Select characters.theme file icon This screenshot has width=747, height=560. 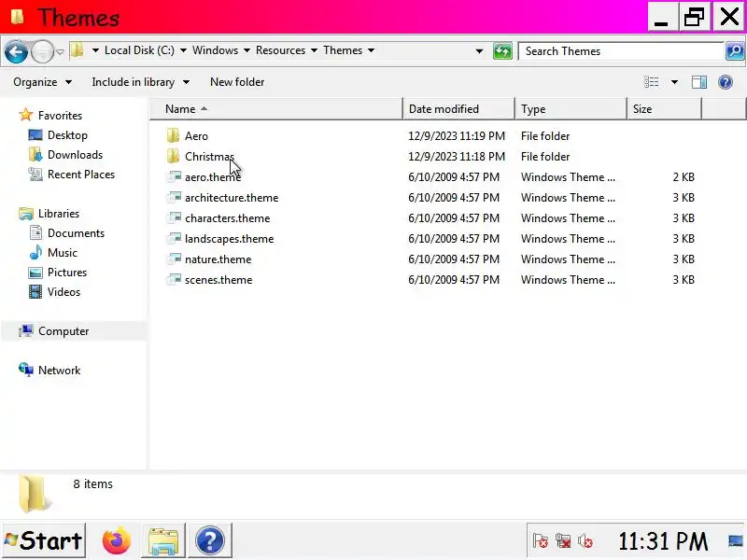(174, 217)
